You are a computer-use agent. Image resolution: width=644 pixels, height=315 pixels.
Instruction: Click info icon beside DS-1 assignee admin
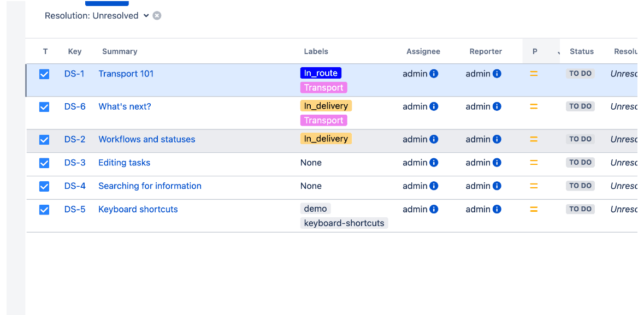434,74
